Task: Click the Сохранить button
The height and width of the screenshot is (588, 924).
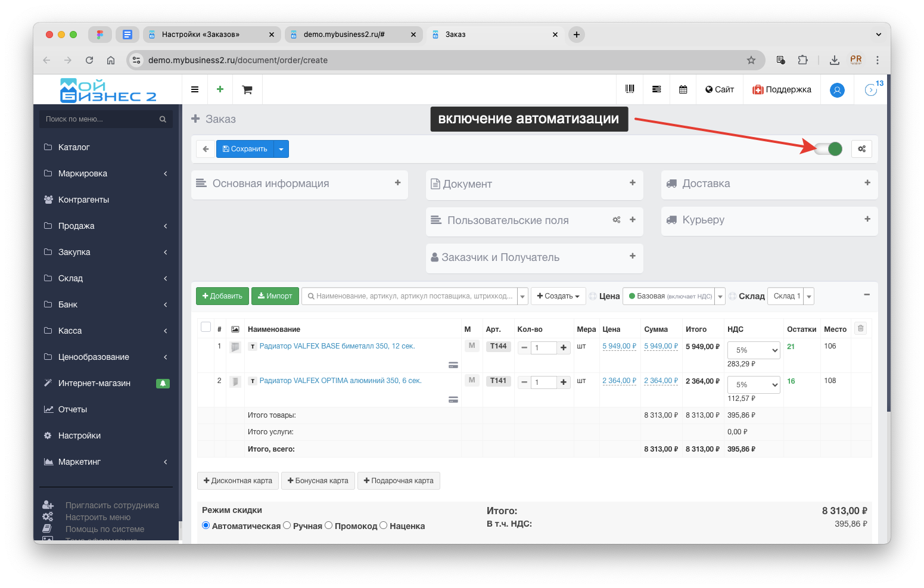Action: point(245,149)
